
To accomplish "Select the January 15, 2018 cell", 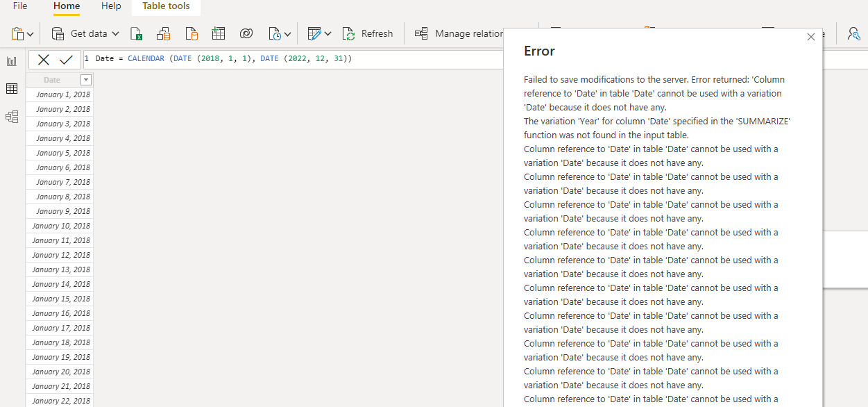I will [60, 299].
